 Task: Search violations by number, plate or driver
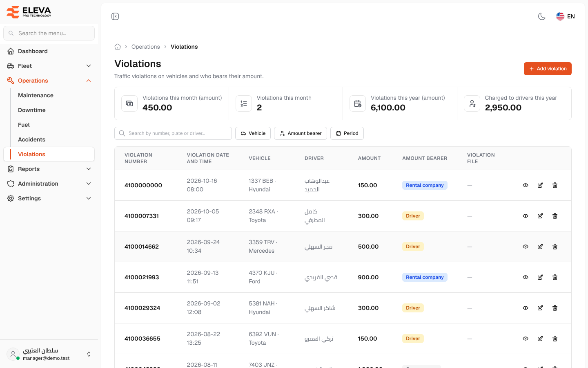click(x=173, y=133)
